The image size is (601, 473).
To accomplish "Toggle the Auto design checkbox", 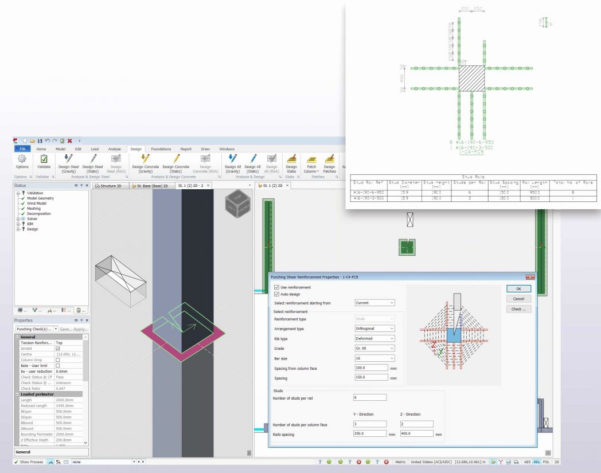I will coord(277,293).
